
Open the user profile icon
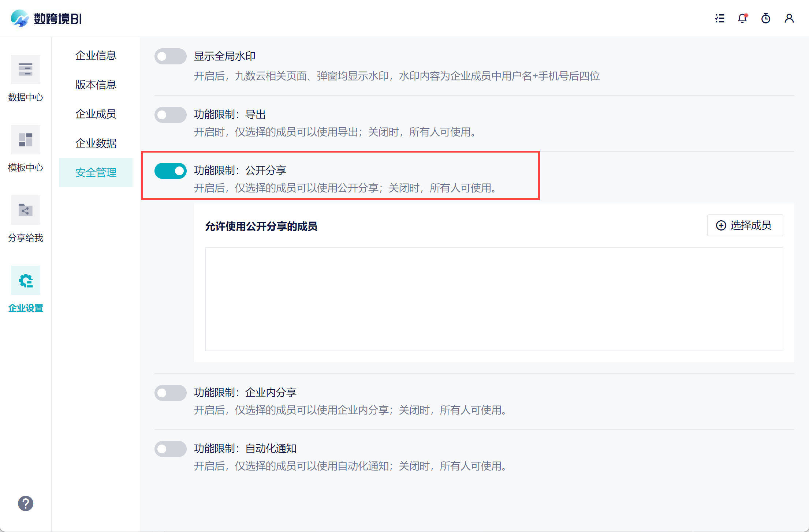(x=789, y=18)
